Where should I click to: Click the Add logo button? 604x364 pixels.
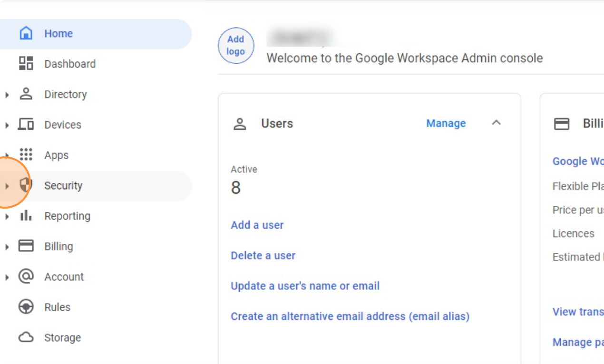click(x=236, y=46)
